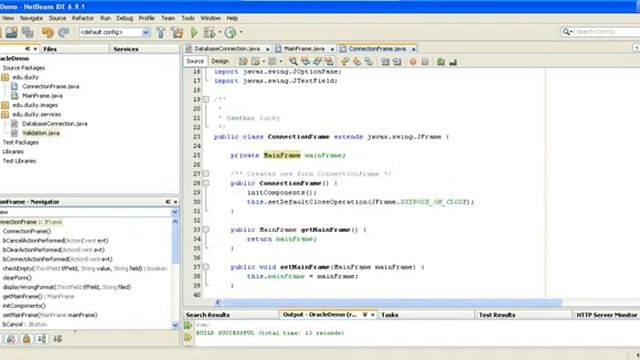Open Profile Main Project dropdown arrow
The image size is (640, 360).
pyautogui.click(x=241, y=32)
